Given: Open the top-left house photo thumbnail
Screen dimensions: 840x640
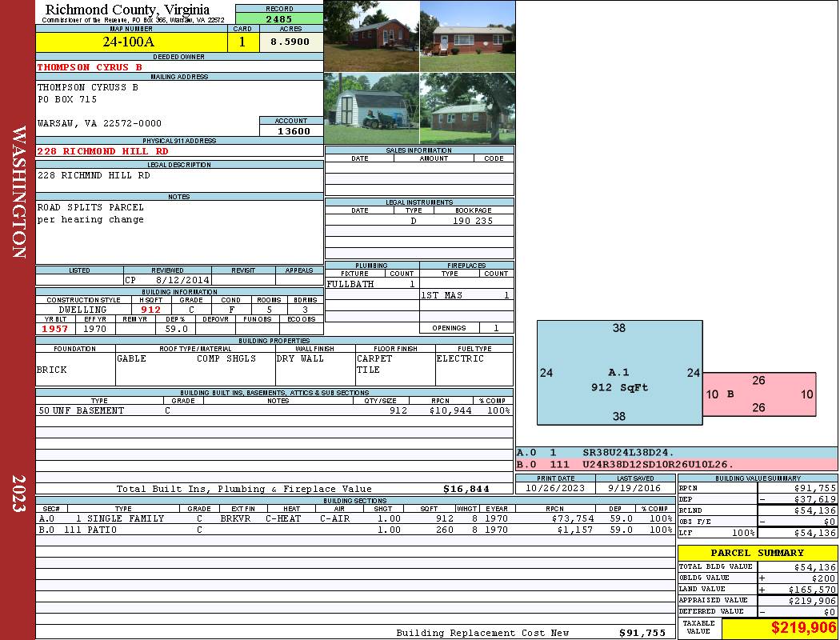Looking at the screenshot, I should 372,36.
